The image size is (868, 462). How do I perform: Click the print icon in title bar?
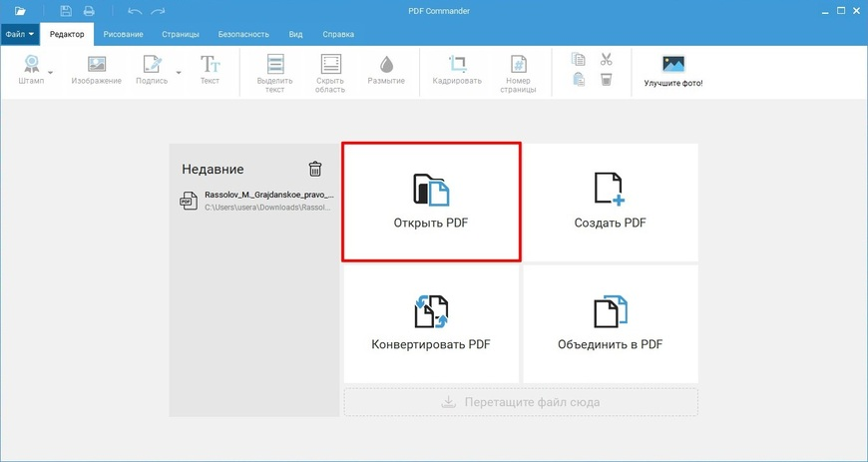click(89, 11)
